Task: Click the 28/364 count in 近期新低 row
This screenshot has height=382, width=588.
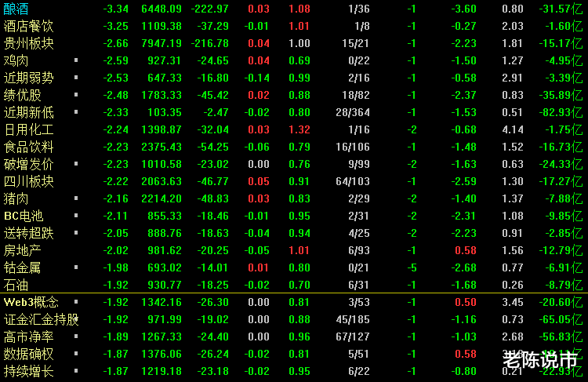Action: (x=352, y=112)
